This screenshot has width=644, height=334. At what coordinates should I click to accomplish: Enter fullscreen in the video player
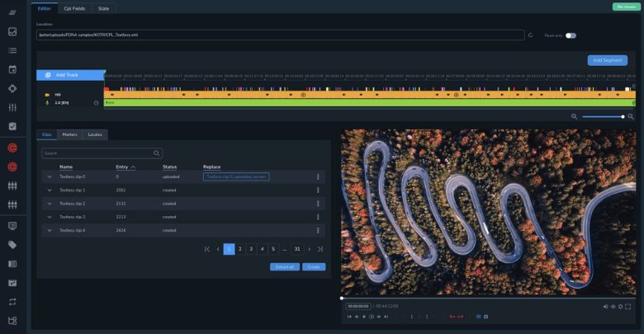click(x=628, y=306)
